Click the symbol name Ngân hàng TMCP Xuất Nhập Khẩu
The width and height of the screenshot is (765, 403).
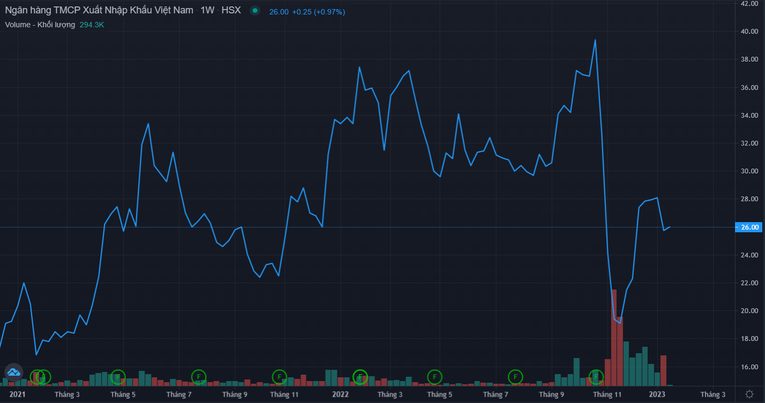(98, 10)
